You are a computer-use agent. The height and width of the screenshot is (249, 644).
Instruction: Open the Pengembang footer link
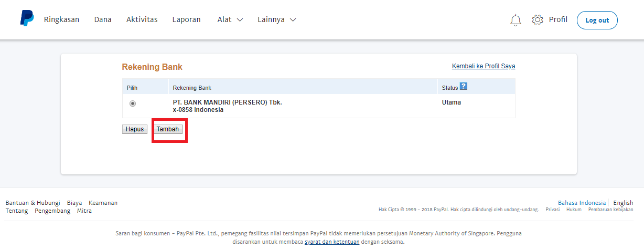[x=52, y=211]
